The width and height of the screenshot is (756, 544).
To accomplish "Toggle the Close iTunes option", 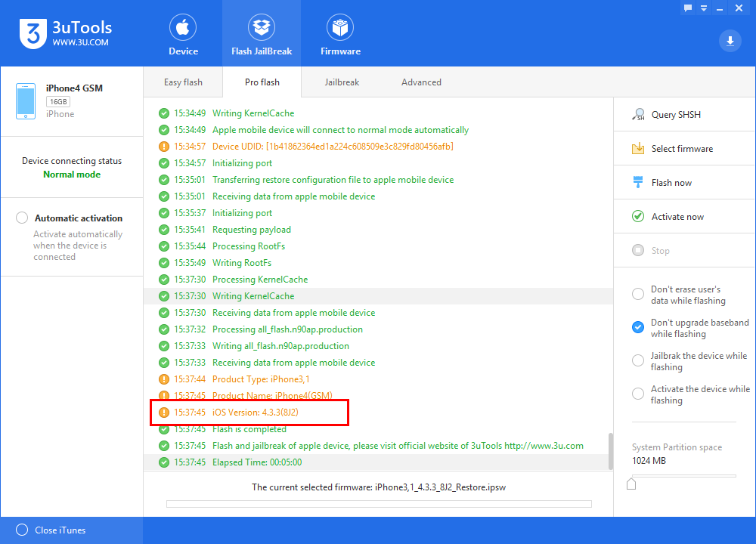I will tap(22, 530).
